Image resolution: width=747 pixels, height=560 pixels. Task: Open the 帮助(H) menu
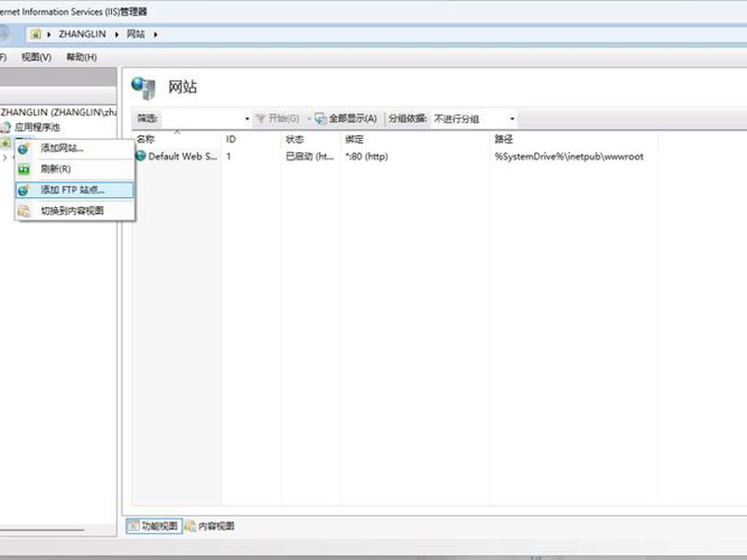point(81,57)
